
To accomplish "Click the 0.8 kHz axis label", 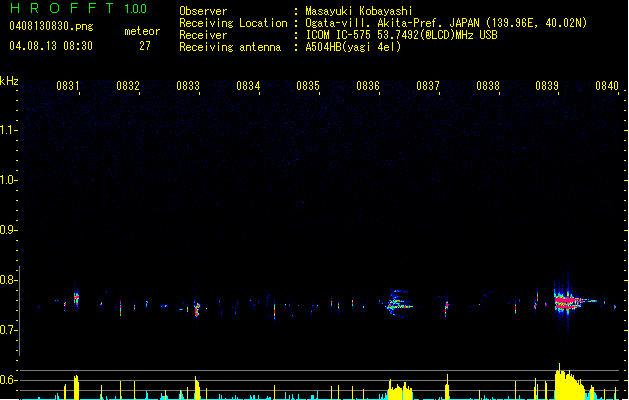I will tap(8, 280).
